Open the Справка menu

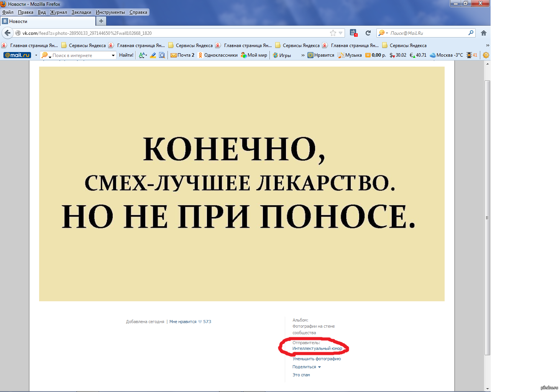point(138,12)
